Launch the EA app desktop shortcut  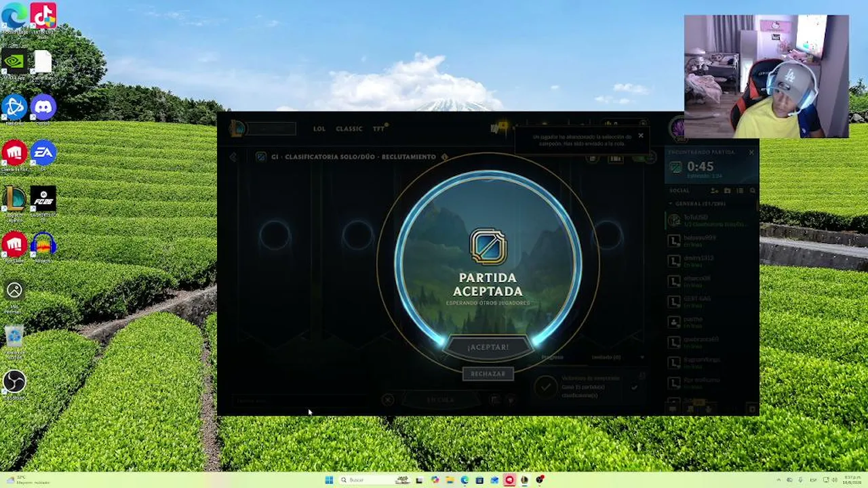pyautogui.click(x=43, y=154)
